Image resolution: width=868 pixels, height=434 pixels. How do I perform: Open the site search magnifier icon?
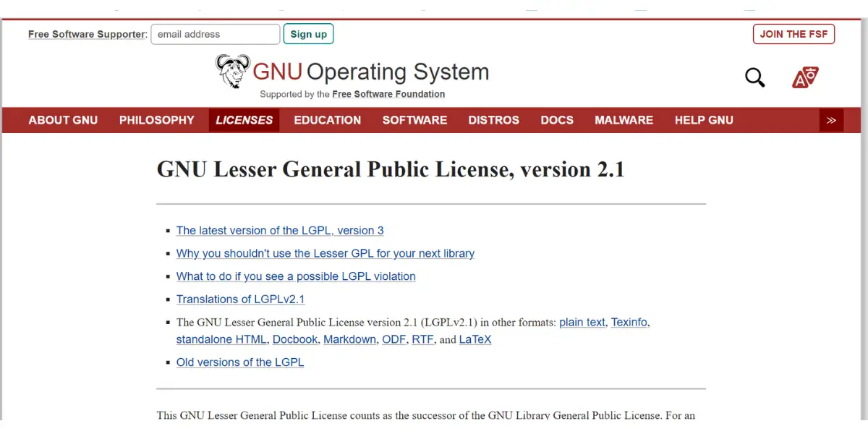[755, 77]
